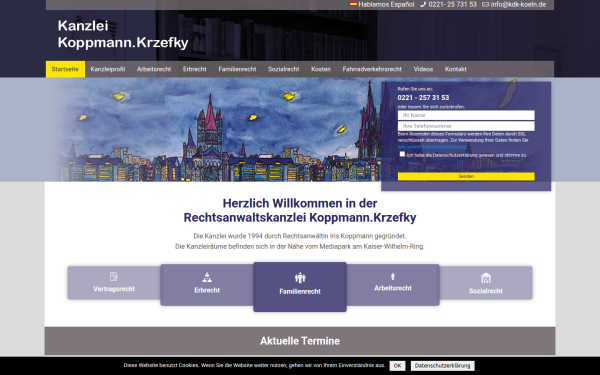The height and width of the screenshot is (375, 600).
Task: Click the Ihr Name input field
Action: (x=466, y=115)
